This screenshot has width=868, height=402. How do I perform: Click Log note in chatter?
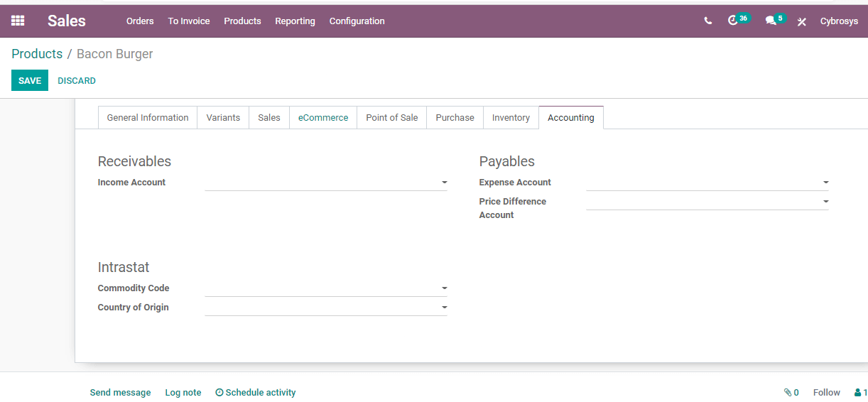pyautogui.click(x=183, y=393)
